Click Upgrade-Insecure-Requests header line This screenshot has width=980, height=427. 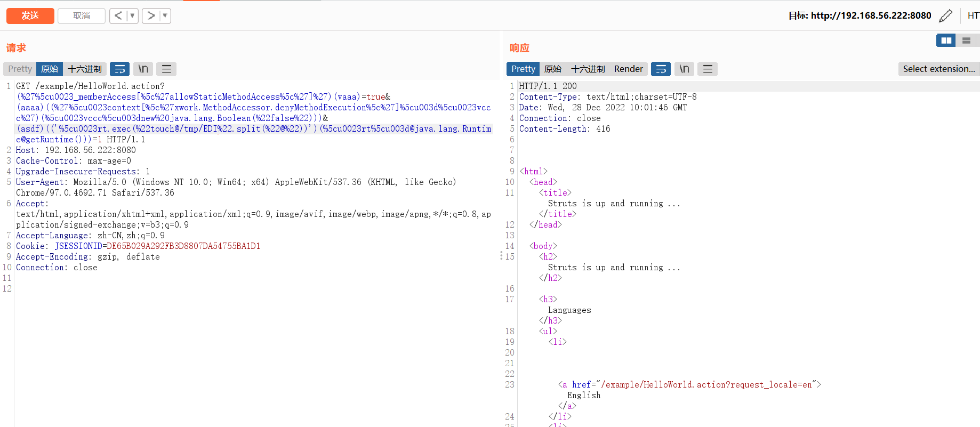[x=83, y=171]
